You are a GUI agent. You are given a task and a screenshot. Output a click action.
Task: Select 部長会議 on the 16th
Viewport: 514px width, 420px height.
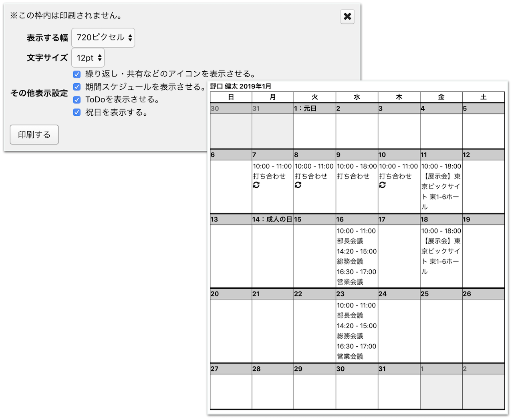click(x=350, y=241)
